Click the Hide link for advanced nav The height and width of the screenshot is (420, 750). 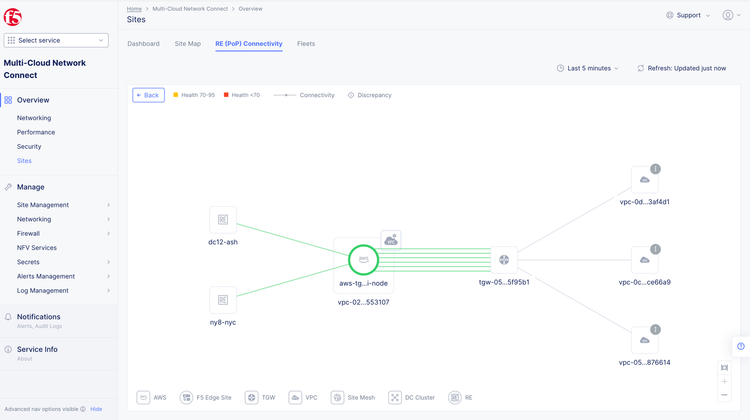click(x=96, y=409)
